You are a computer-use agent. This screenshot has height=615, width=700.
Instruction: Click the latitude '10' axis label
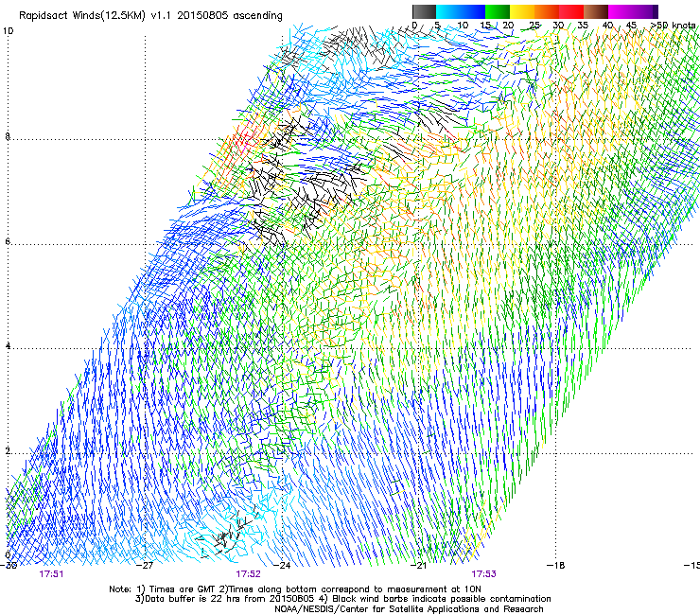pos(8,31)
